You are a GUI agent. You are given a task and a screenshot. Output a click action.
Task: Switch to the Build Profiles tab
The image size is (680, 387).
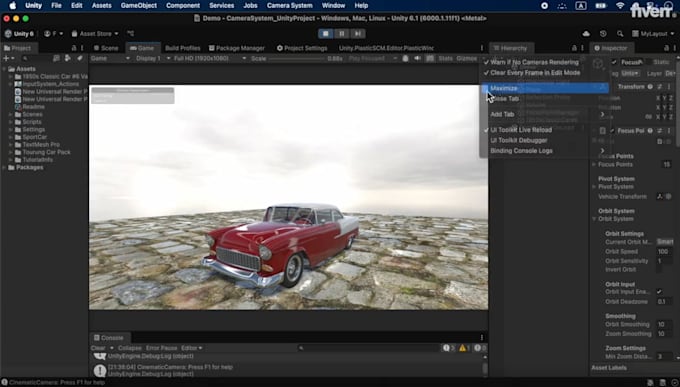(183, 48)
